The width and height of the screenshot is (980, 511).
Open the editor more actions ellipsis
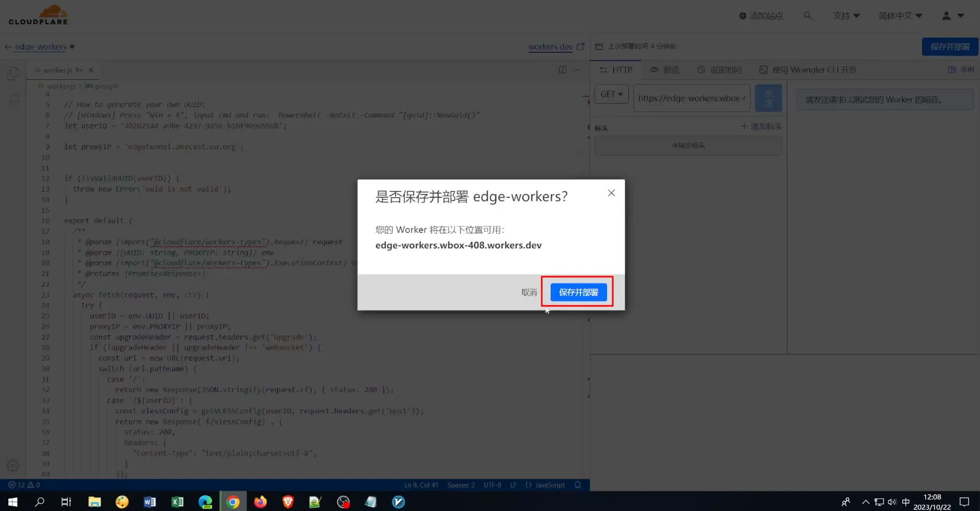click(577, 69)
